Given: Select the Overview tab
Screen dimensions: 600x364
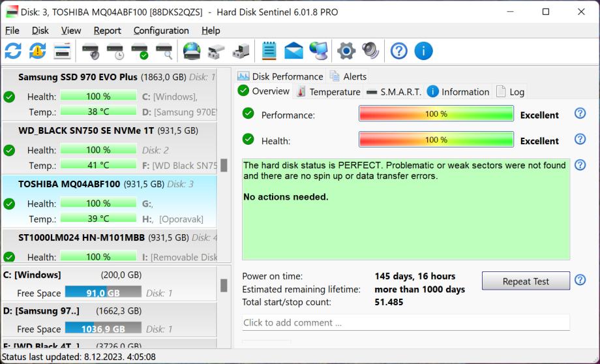Looking at the screenshot, I should [263, 91].
